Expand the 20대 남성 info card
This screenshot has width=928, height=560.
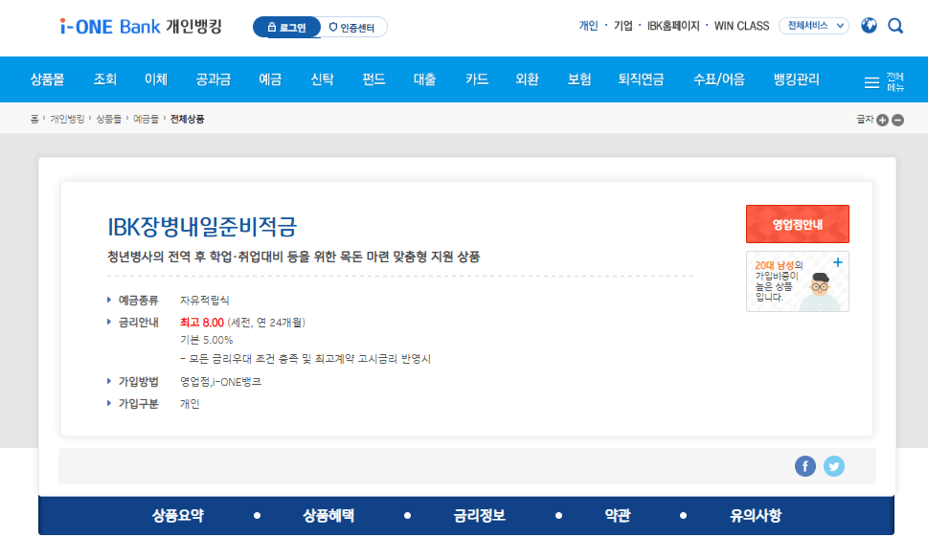(837, 262)
